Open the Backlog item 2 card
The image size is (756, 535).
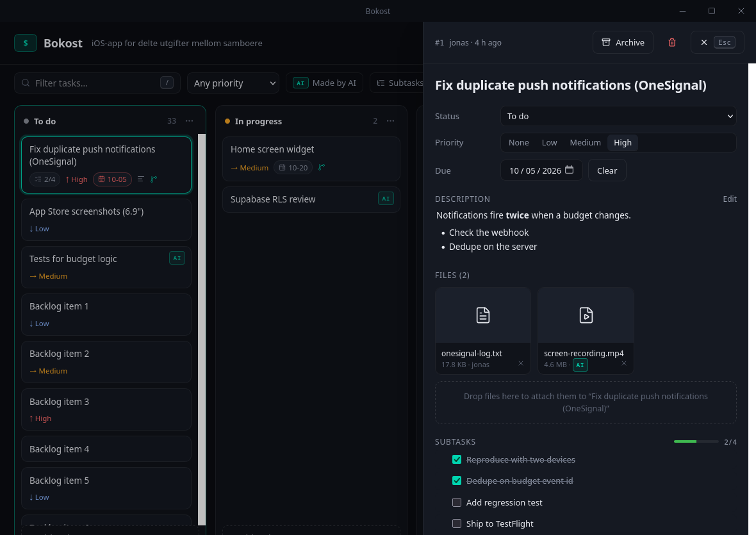pyautogui.click(x=106, y=362)
